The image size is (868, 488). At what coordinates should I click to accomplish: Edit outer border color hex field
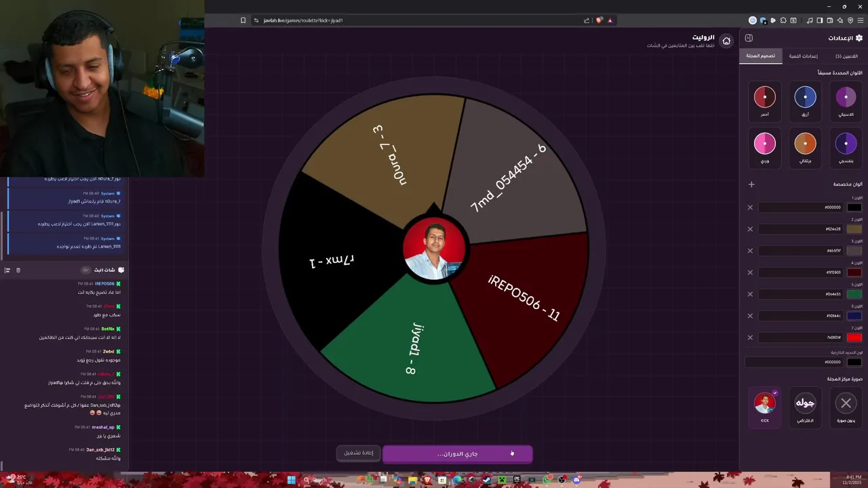click(x=795, y=362)
